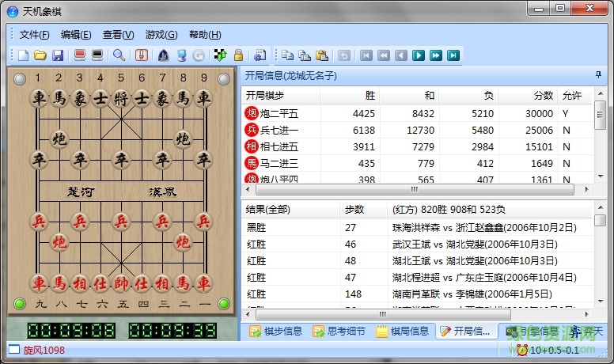Image resolution: width=614 pixels, height=364 pixels.
Task: Click the games list left horizontal scroll arrow
Action: coord(248,314)
